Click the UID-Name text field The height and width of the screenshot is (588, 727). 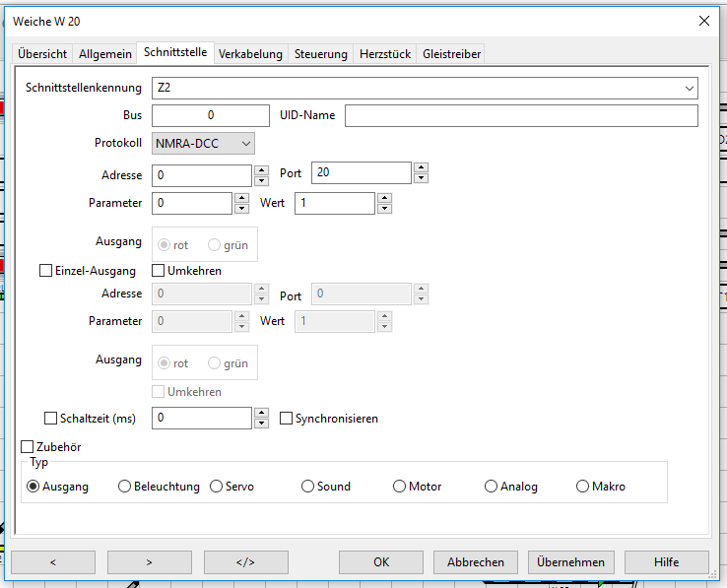tap(520, 116)
